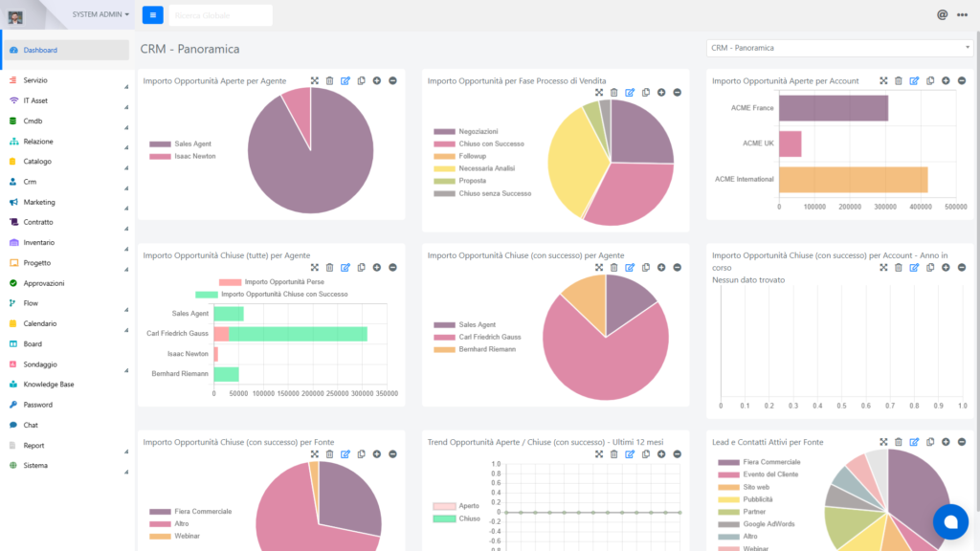Edit Chiuse (con successo) per Agente widget
This screenshot has width=980, height=551.
point(630,268)
